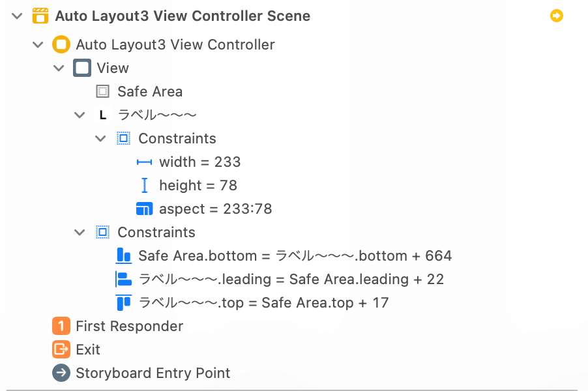The image size is (588, 391).
Task: Click the Safe Area icon
Action: coord(103,91)
